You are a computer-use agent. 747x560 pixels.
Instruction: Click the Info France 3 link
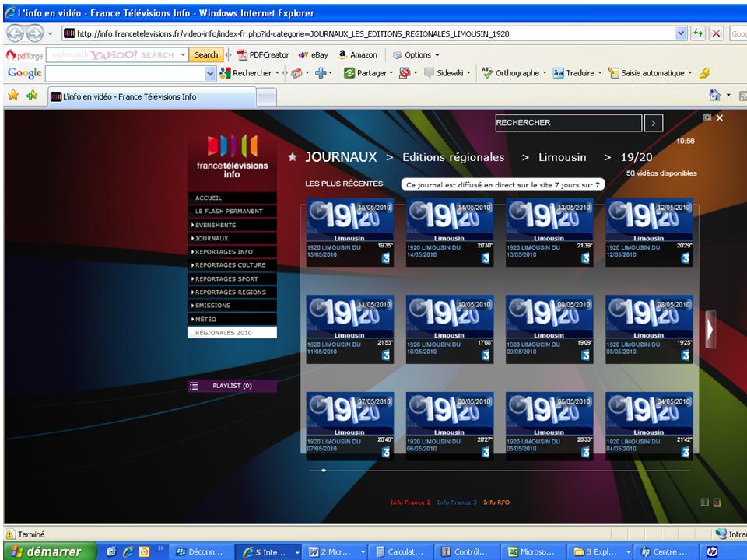point(456,502)
